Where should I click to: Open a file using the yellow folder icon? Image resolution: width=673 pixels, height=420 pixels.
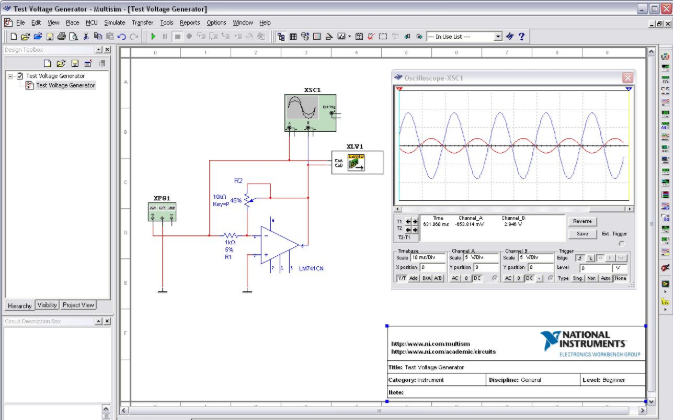pyautogui.click(x=25, y=37)
